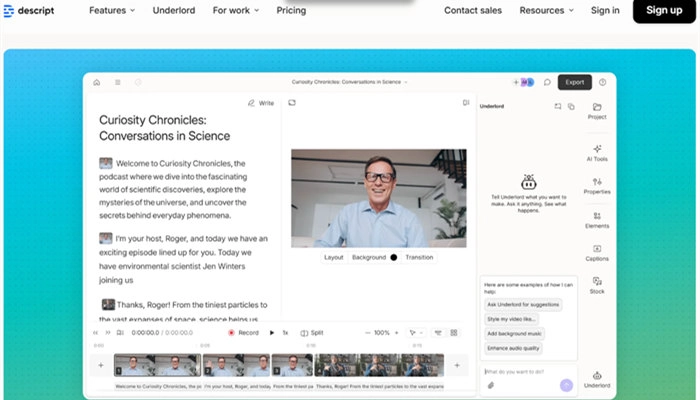Screen dimensions: 700x400
Task: Click the Sign up button
Action: (x=663, y=10)
